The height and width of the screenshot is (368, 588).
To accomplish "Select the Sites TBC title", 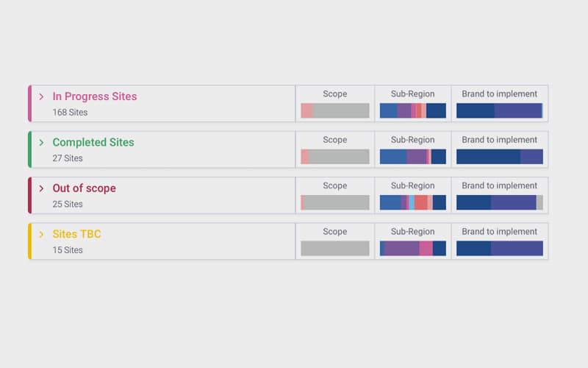I will pyautogui.click(x=77, y=234).
